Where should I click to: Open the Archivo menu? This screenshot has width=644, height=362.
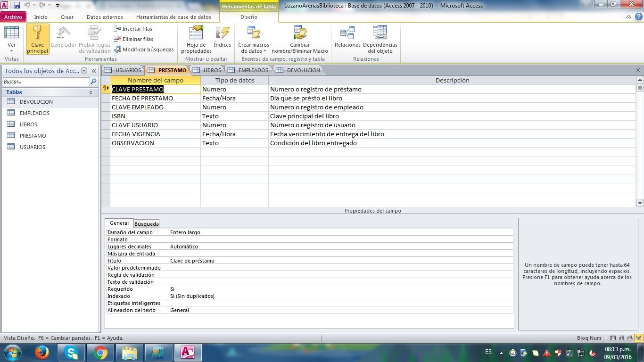tap(13, 17)
